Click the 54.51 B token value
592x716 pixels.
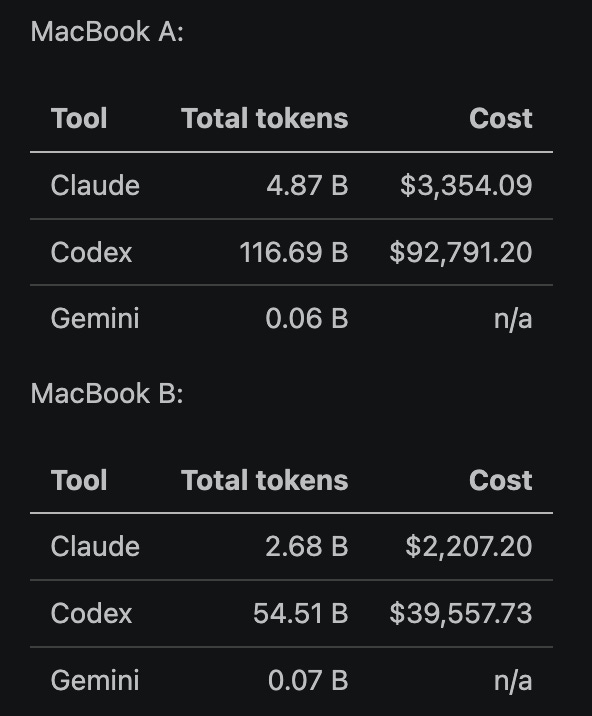[301, 613]
